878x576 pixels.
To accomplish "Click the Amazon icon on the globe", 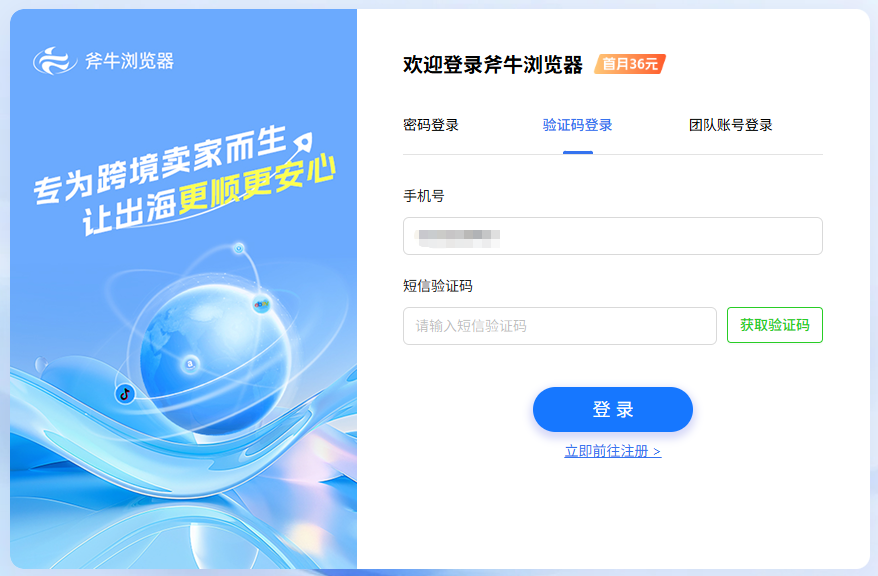I will point(190,364).
